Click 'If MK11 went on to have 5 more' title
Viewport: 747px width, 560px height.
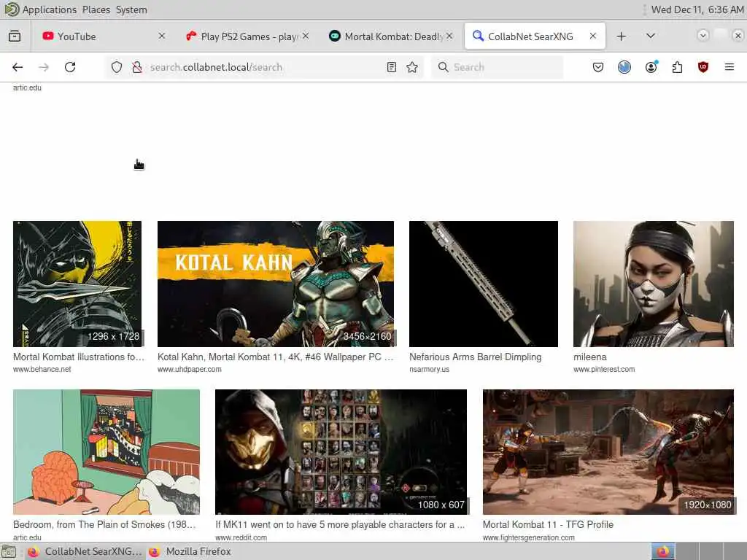340,524
